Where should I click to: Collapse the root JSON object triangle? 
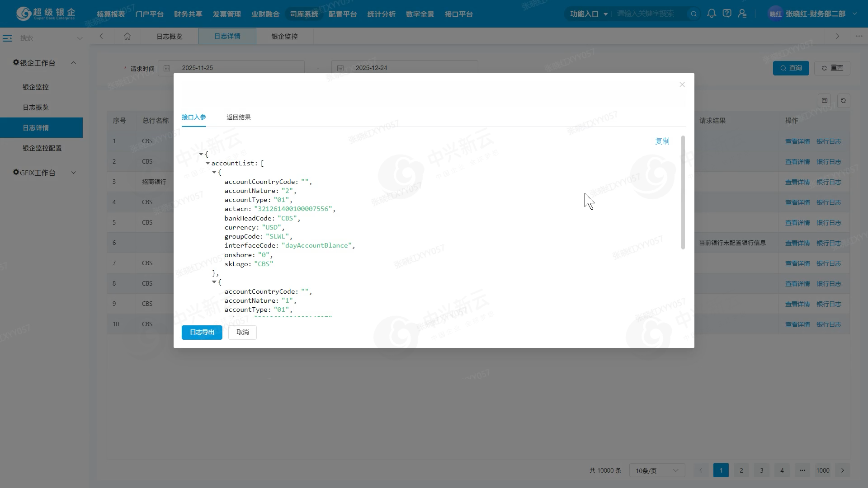coord(201,154)
